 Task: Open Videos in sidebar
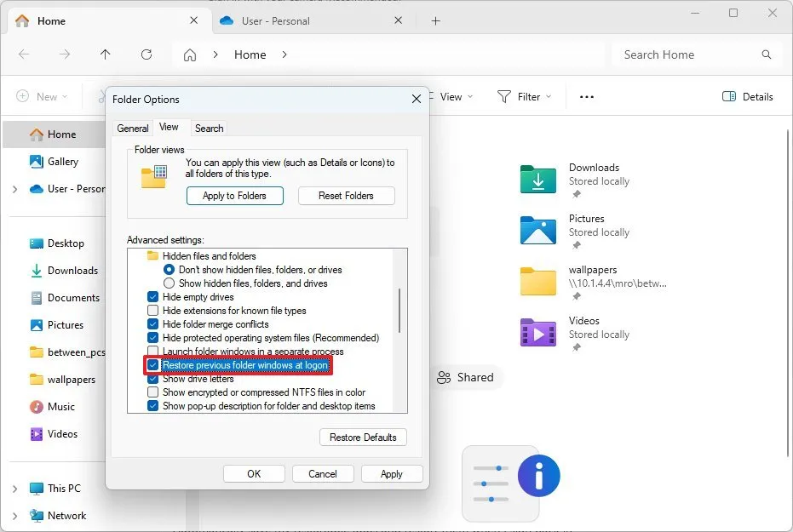[54, 434]
